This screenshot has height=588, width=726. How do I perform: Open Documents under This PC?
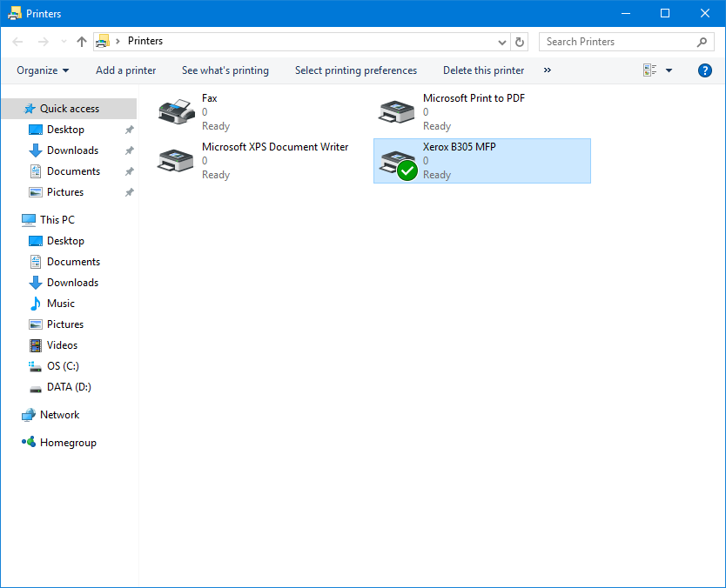pos(74,262)
